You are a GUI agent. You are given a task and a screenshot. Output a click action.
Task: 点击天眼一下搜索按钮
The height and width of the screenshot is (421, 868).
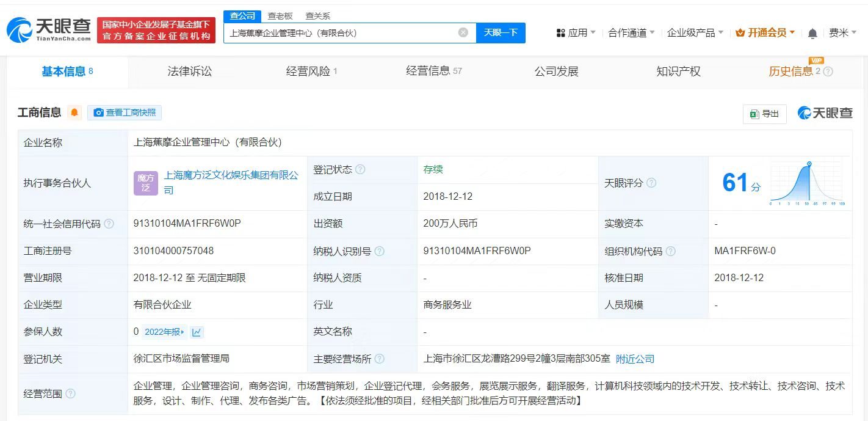(x=501, y=32)
